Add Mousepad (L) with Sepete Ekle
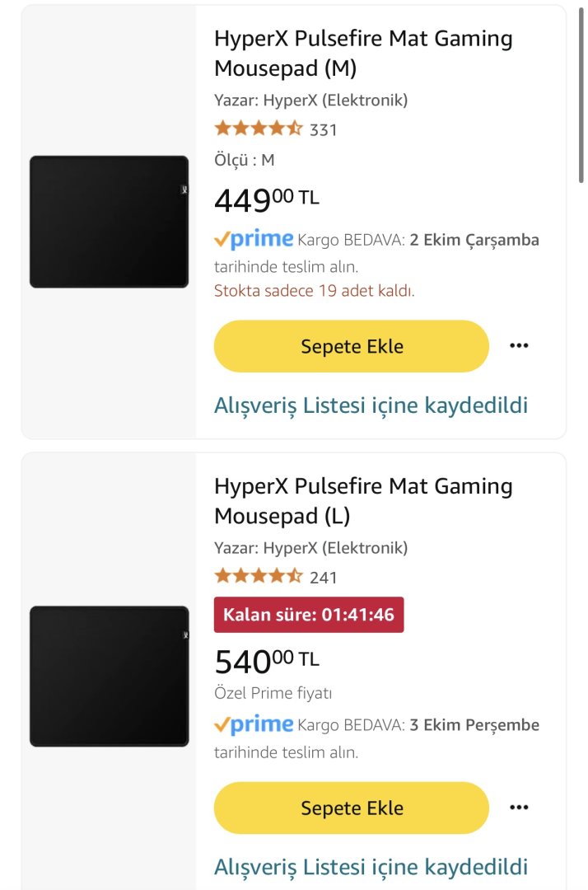Screen dimensions: 588x890 tap(352, 807)
